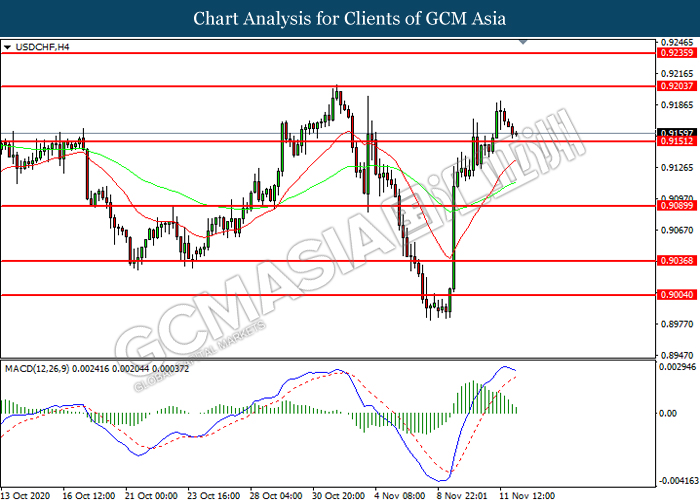This screenshot has width=700, height=500.
Task: Select the 0.90368 support level label
Action: [x=677, y=261]
